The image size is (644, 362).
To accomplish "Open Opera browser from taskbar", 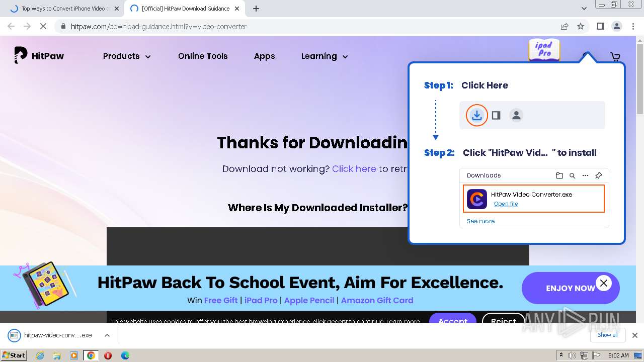I will [x=108, y=355].
